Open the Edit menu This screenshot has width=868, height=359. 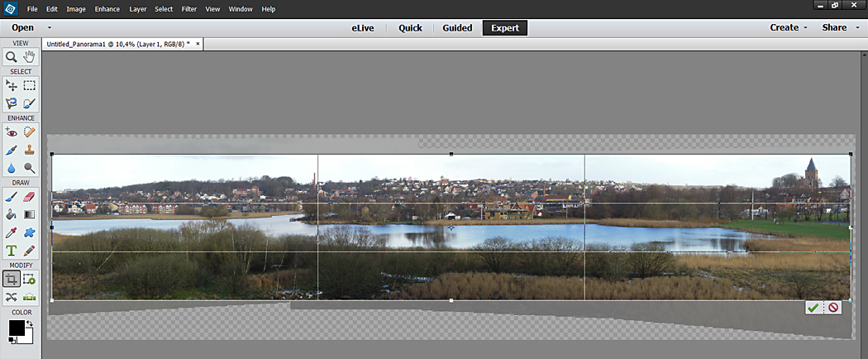coord(52,9)
